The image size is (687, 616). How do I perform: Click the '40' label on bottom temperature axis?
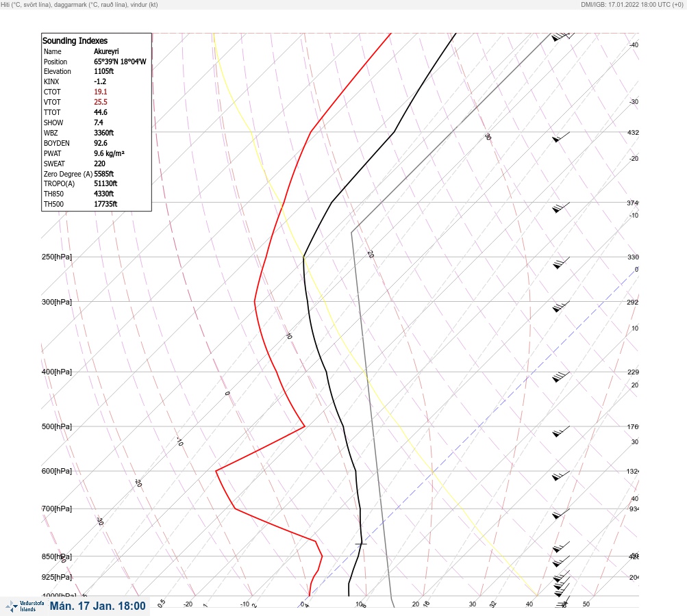(x=529, y=604)
